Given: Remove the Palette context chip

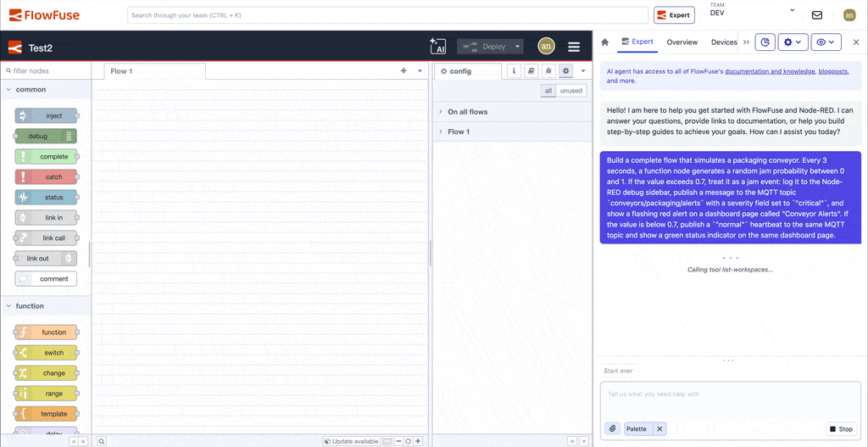Looking at the screenshot, I should coord(659,428).
